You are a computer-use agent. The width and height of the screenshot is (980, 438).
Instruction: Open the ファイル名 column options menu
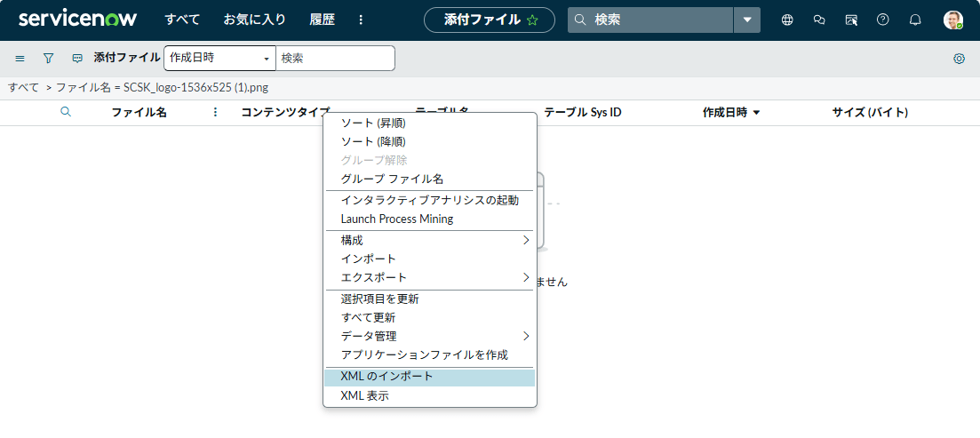(215, 113)
